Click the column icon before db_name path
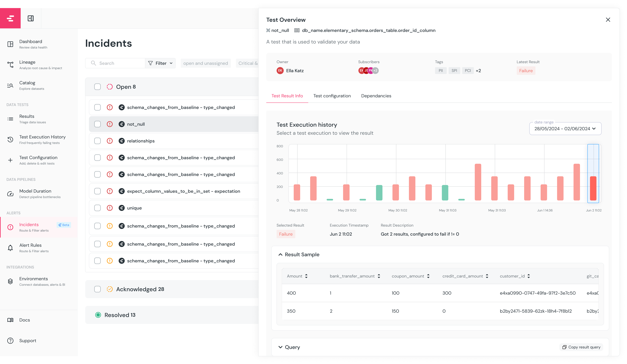Image resolution: width=627 pixels, height=364 pixels. pyautogui.click(x=297, y=30)
